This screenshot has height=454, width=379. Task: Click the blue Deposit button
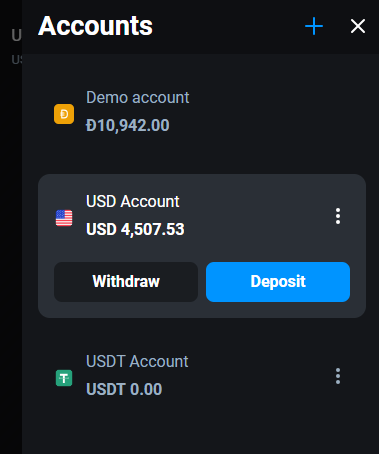point(278,282)
